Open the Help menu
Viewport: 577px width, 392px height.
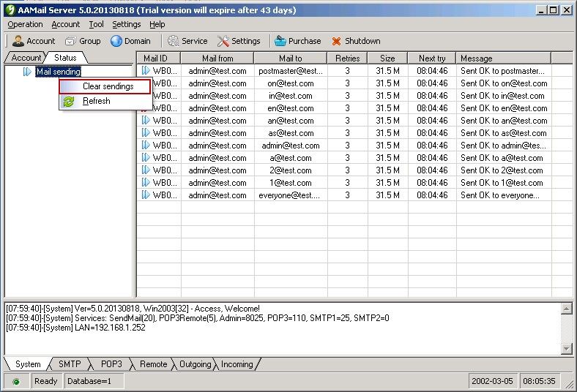[x=157, y=24]
